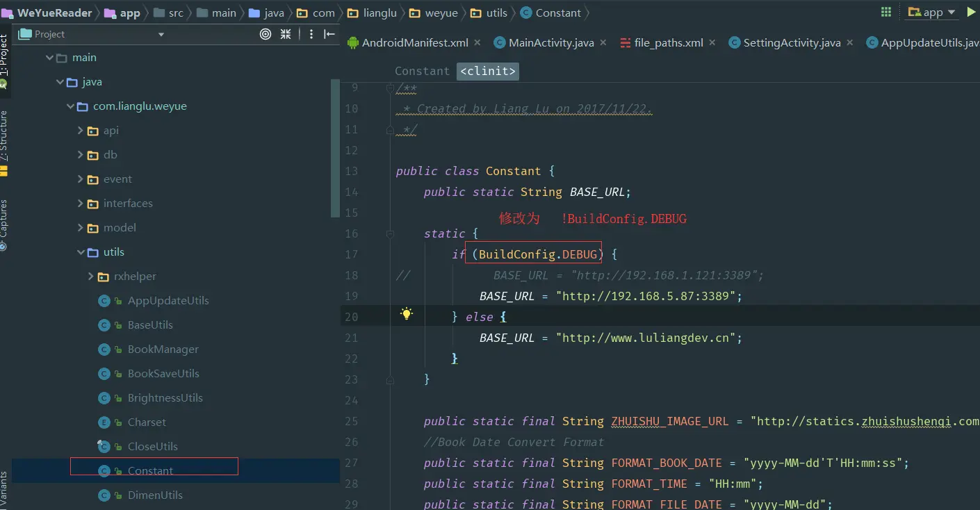Select AppUpdateUtils class in project tree
This screenshot has width=980, height=510.
[168, 301]
